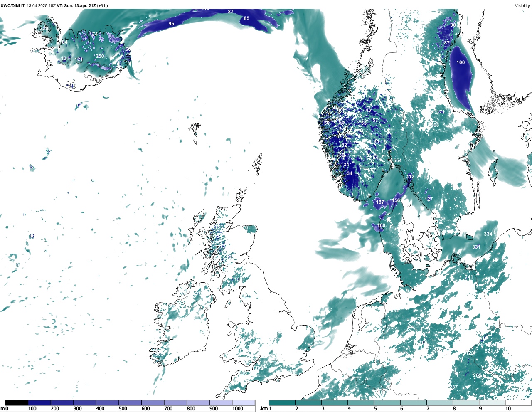The height and width of the screenshot is (412, 532).
Task: Click the "174" value over northern Iceland
Action: click(94, 34)
